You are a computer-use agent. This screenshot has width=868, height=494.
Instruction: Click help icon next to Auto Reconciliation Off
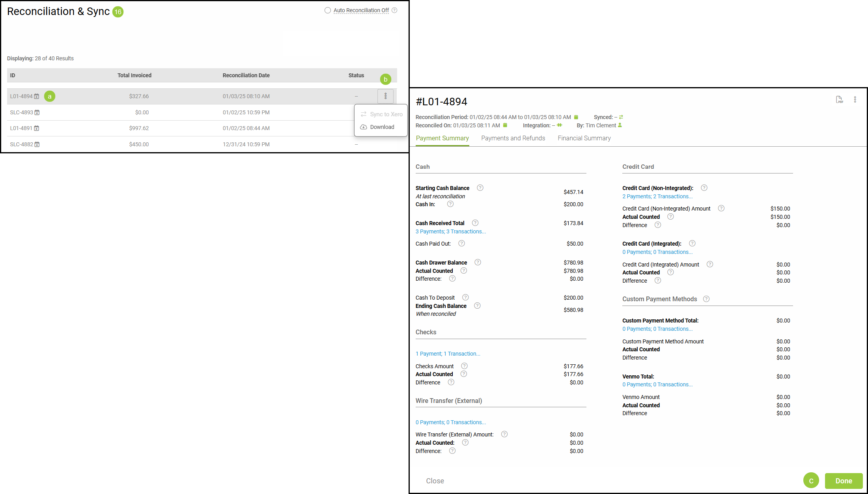pos(394,10)
